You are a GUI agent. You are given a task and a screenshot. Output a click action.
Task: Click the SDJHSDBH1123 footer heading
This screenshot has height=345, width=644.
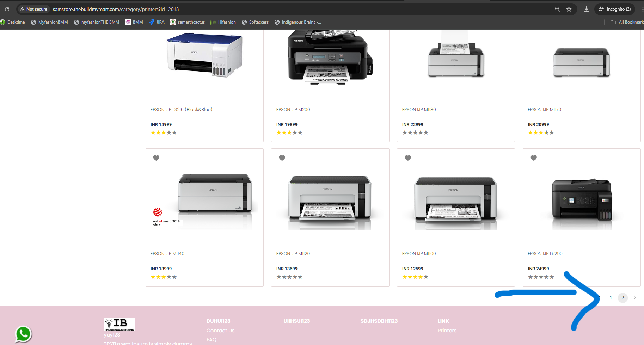coord(379,321)
